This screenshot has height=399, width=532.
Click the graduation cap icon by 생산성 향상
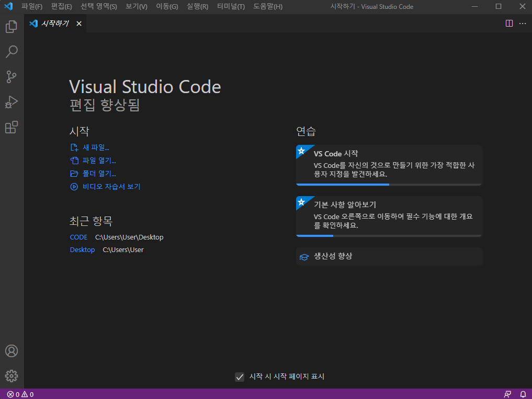(x=304, y=257)
